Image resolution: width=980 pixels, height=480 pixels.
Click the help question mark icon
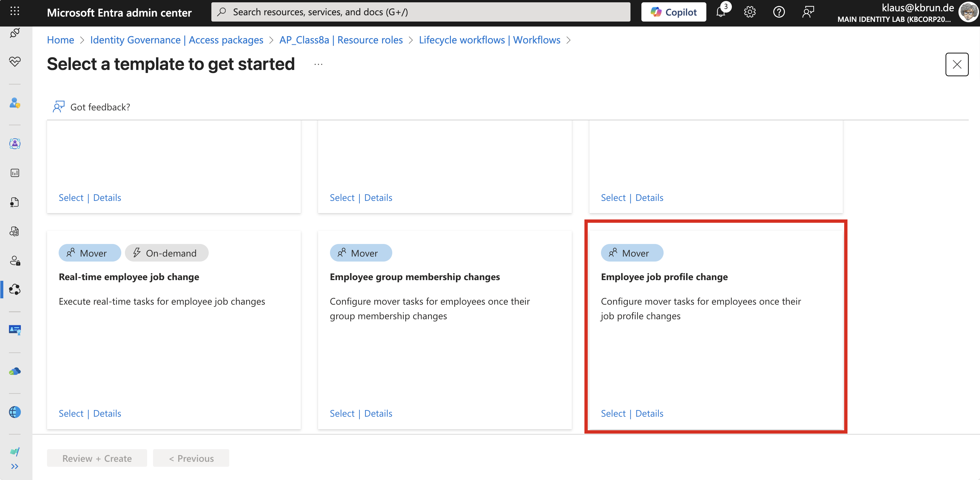779,12
